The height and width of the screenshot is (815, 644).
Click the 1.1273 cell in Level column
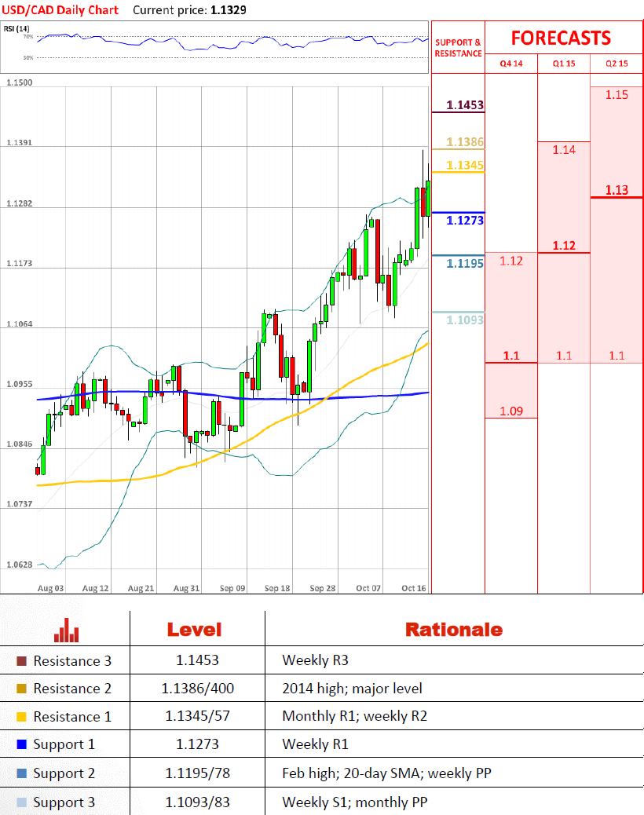pos(197,744)
